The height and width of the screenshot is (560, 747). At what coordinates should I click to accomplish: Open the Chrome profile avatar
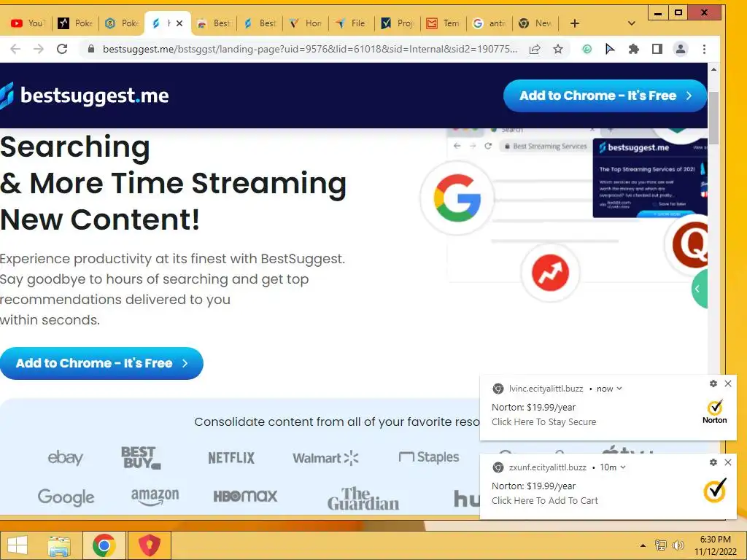click(x=681, y=49)
